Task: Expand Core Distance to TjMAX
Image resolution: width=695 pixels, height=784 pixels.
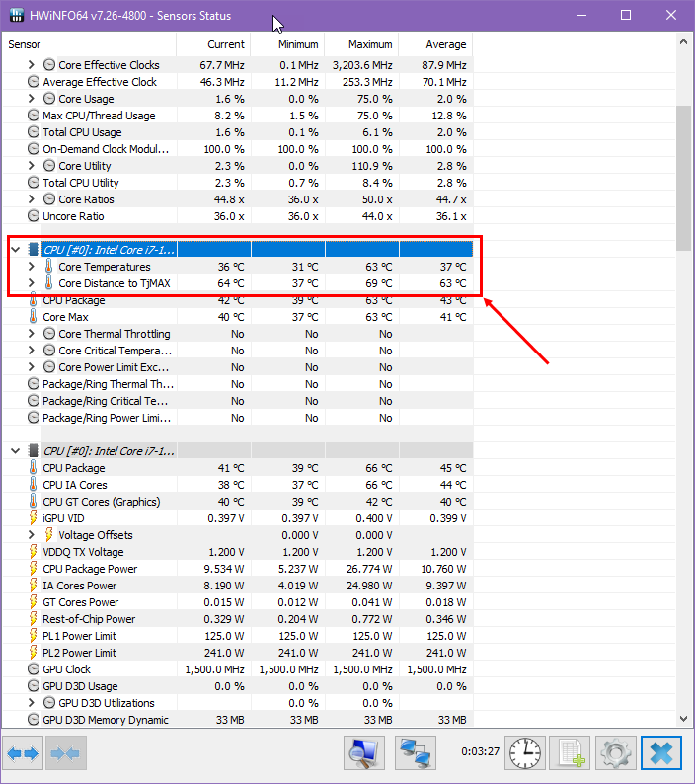Action: (x=31, y=283)
